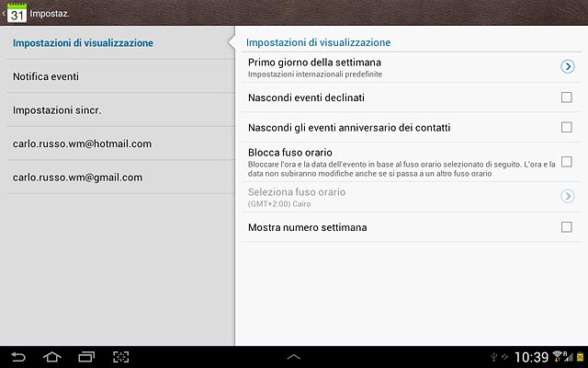588x368 pixels.
Task: Tap the screenshot capture icon
Action: pos(120,357)
